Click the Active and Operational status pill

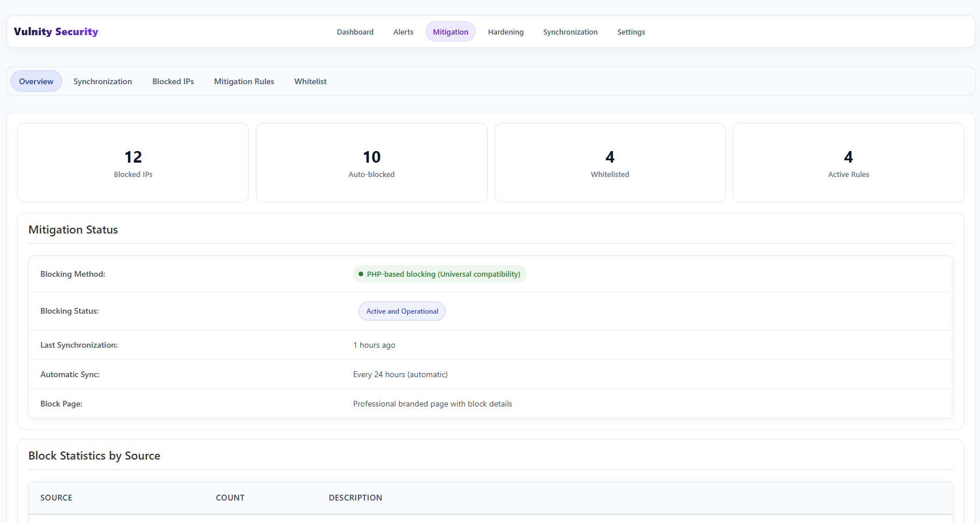tap(402, 311)
